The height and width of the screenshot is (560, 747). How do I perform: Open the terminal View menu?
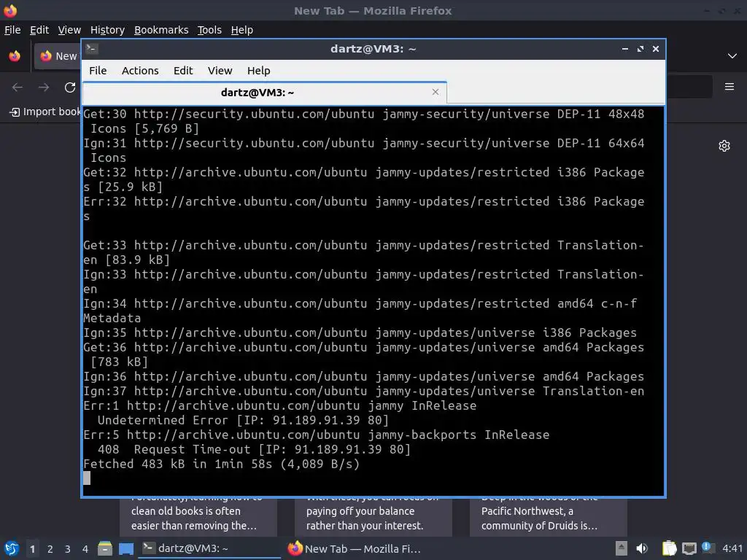[220, 71]
